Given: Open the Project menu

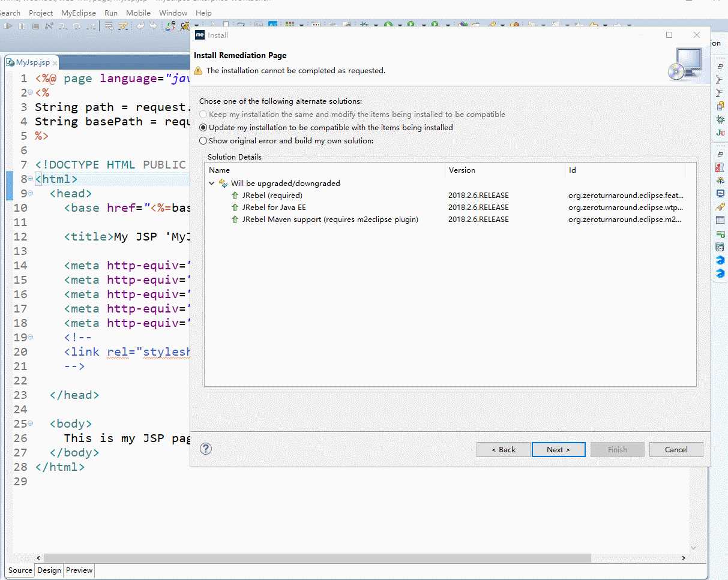Looking at the screenshot, I should point(41,13).
